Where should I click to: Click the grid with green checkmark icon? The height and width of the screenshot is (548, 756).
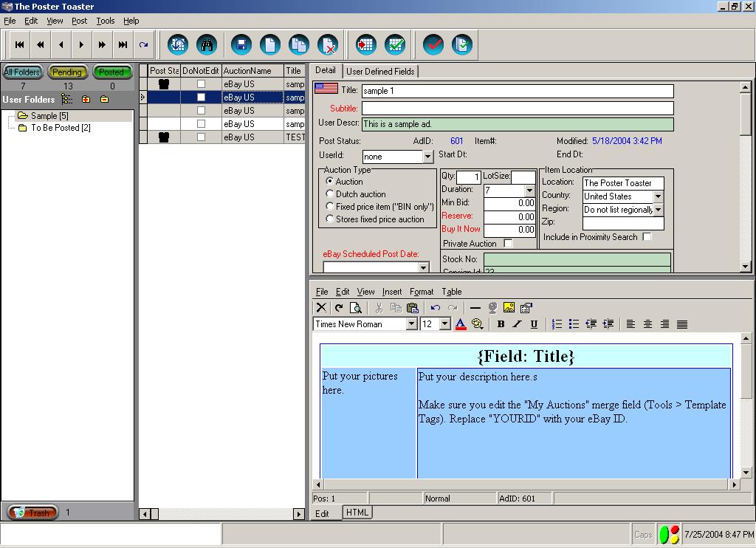[395, 45]
